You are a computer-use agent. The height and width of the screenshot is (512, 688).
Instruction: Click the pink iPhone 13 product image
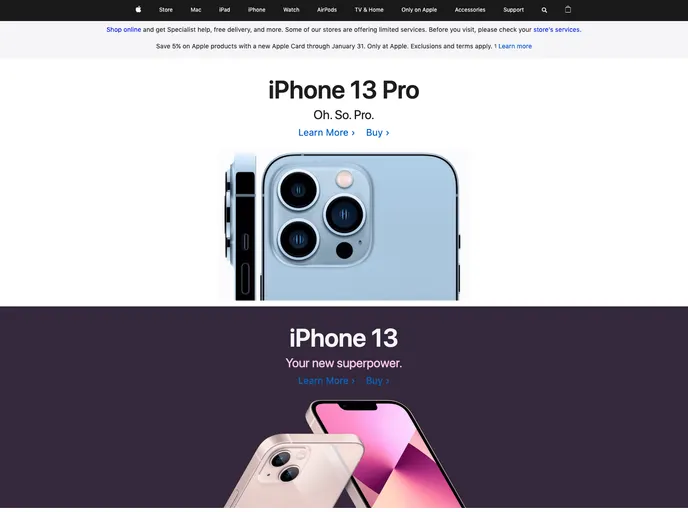pyautogui.click(x=344, y=453)
